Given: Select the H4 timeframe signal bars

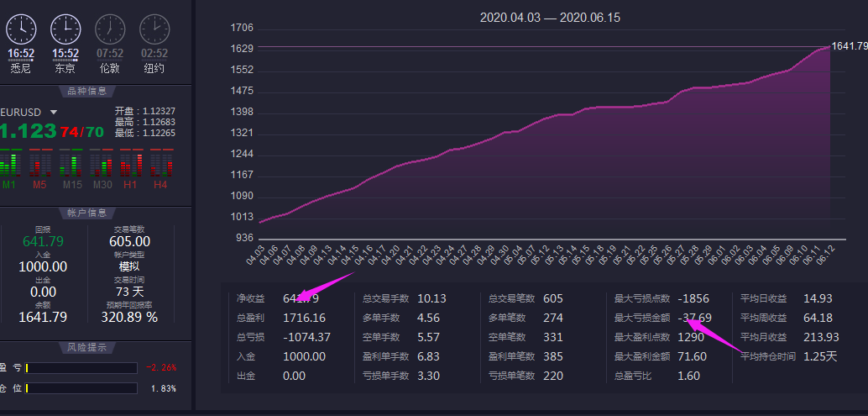Looking at the screenshot, I should point(160,163).
